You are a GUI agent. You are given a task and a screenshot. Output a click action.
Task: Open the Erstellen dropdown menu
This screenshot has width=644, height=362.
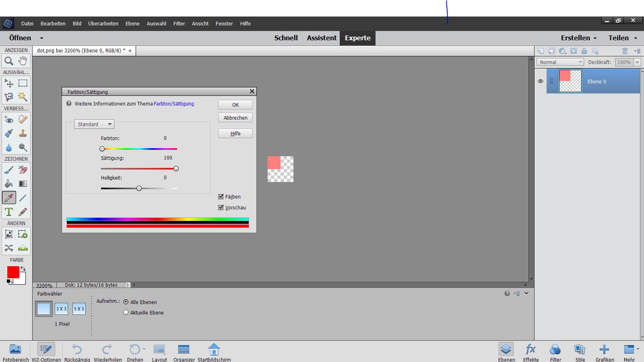578,38
